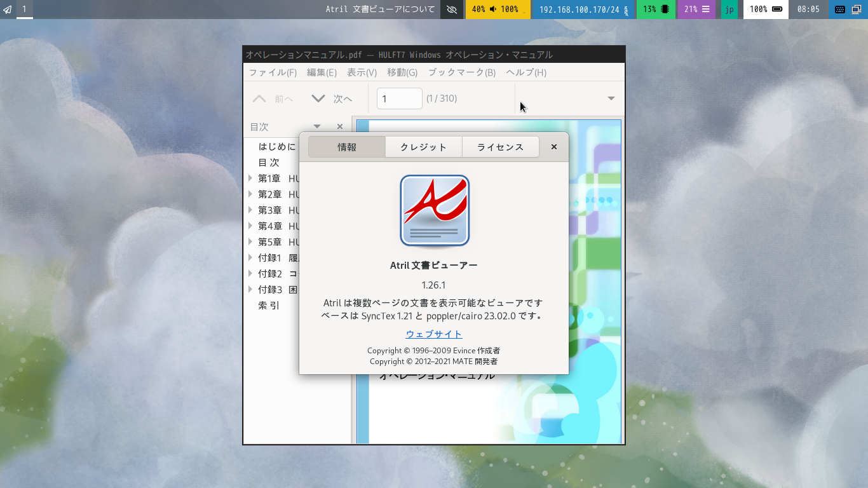Expand the 第5章 tree entry
Screen dimensions: 868x488
(x=250, y=242)
